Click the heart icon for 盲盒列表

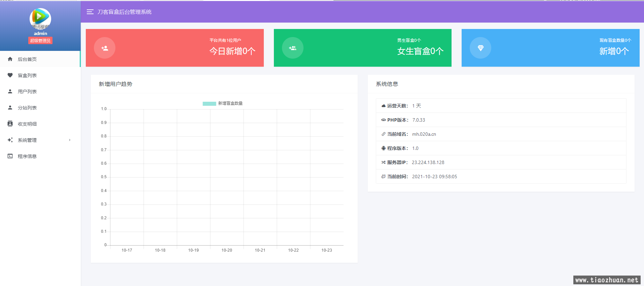(x=10, y=75)
